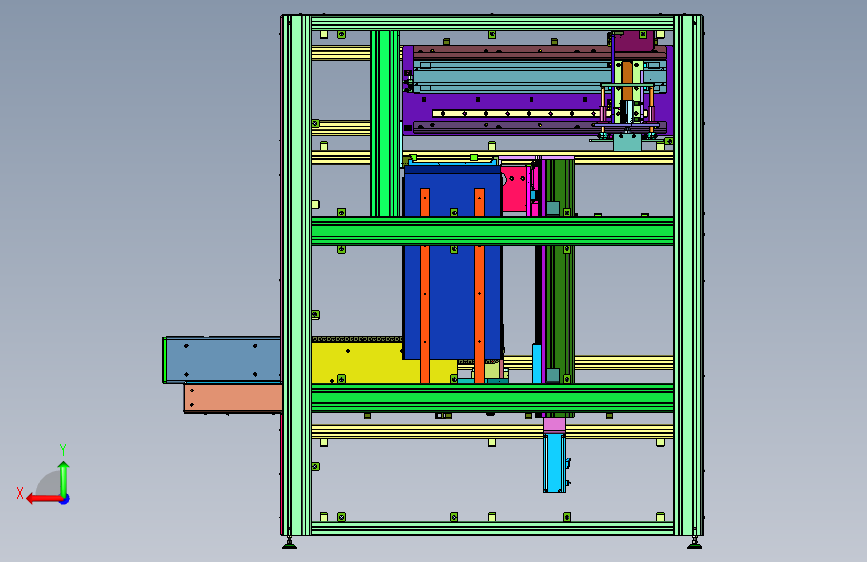Select the upper bright green horizontal crossbeam

click(492, 231)
